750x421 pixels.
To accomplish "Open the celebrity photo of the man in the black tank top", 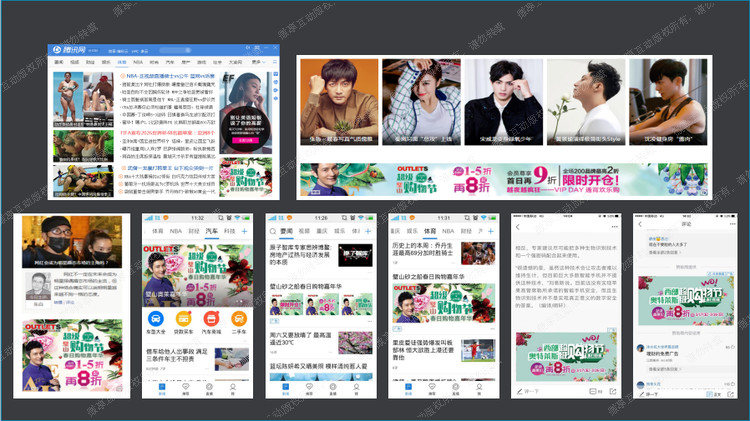I will (x=668, y=102).
